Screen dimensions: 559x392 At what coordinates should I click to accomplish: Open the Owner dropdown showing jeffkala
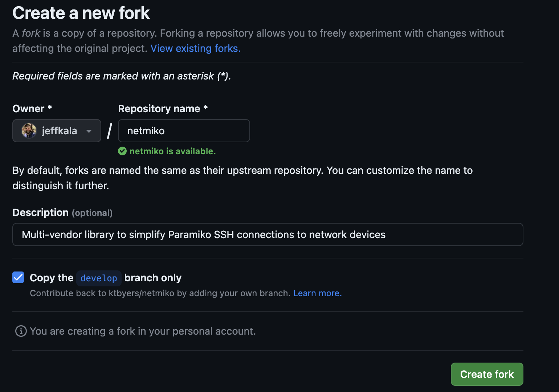click(x=57, y=131)
